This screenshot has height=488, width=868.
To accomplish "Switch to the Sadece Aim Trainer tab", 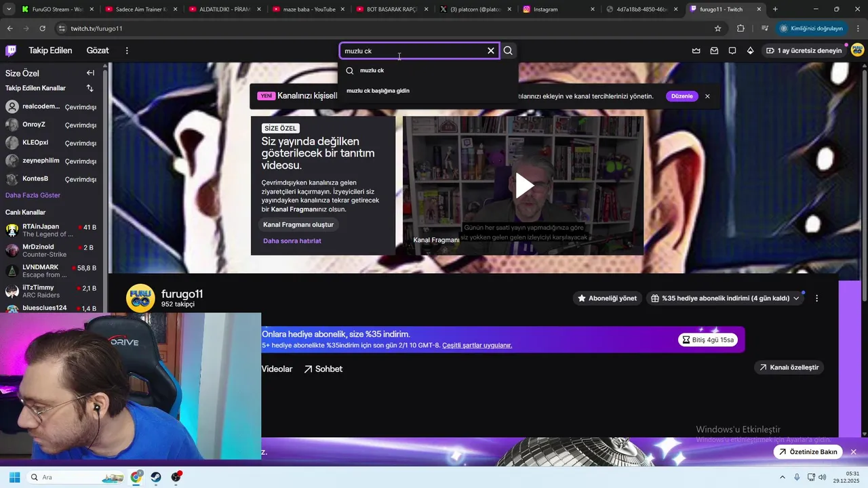I will click(142, 9).
